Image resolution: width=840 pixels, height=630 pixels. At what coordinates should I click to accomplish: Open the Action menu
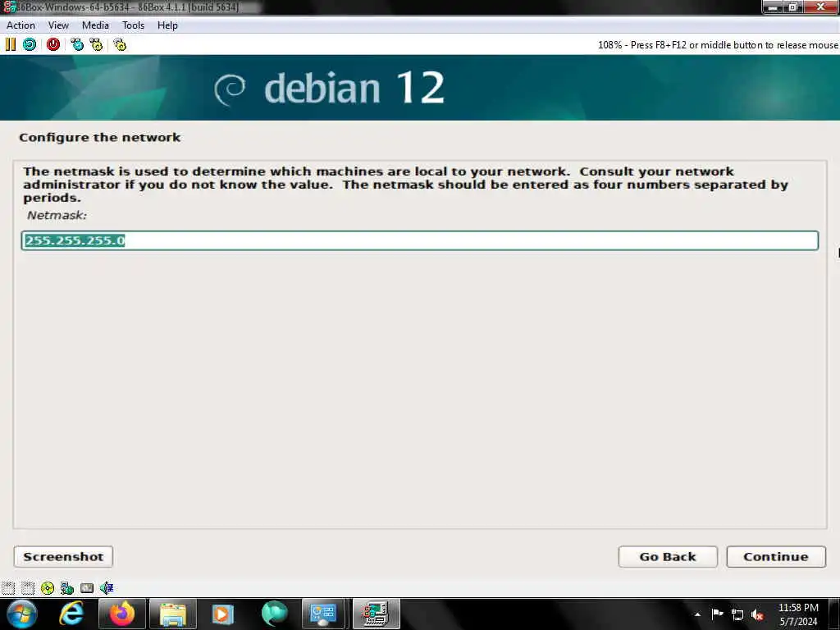[x=21, y=25]
